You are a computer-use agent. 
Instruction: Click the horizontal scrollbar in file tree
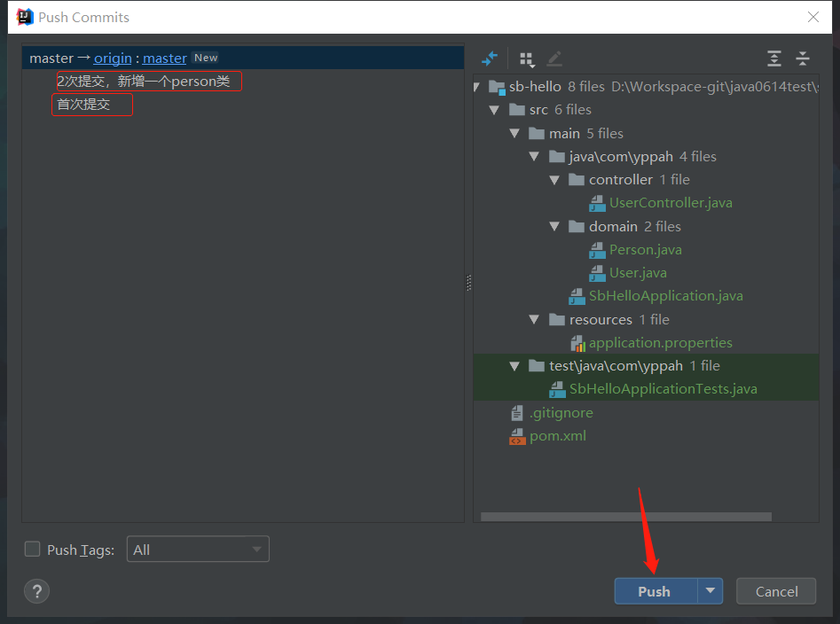(x=625, y=517)
